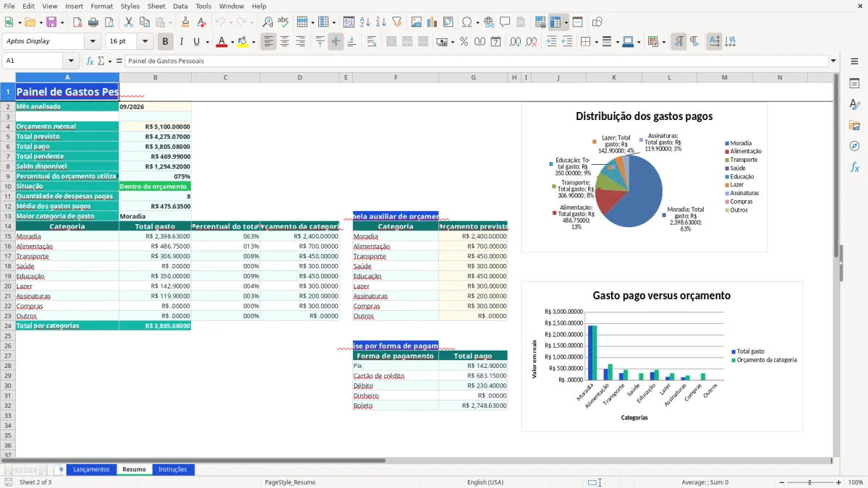Image resolution: width=868 pixels, height=488 pixels.
Task: Expand the formula bar
Action: pos(833,61)
